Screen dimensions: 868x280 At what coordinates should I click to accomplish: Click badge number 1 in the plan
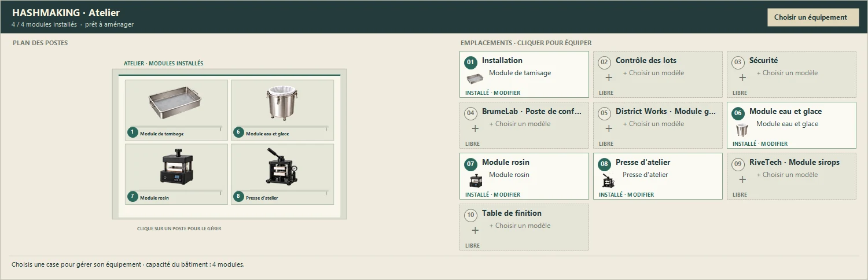[x=133, y=132]
